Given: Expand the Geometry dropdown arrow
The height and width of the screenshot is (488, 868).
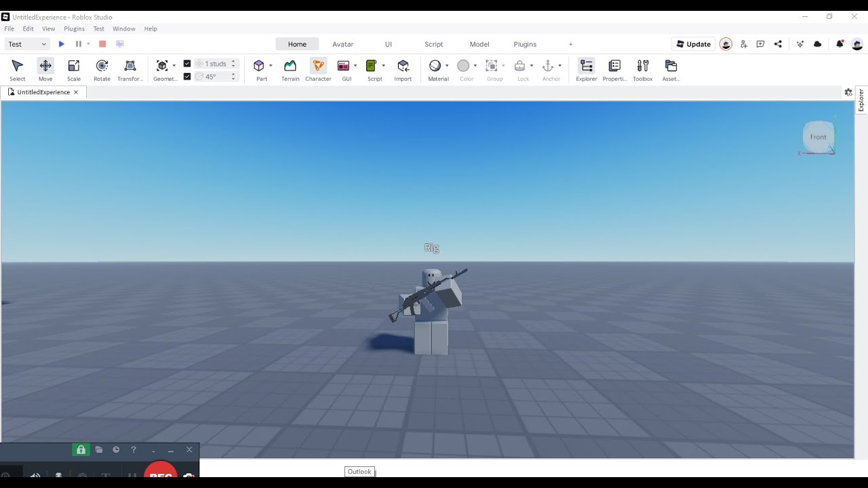Looking at the screenshot, I should [x=174, y=66].
